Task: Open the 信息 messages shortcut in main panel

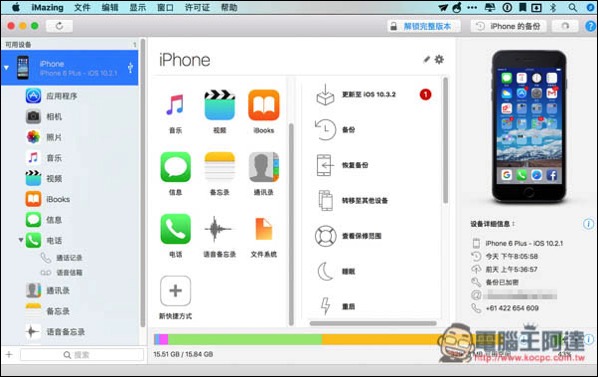Action: [x=175, y=167]
